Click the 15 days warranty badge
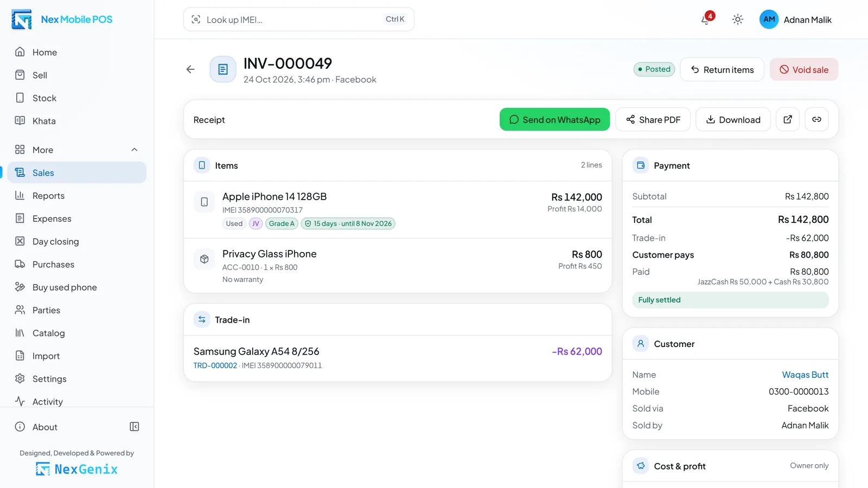Viewport: 868px width, 488px height. pyautogui.click(x=348, y=223)
